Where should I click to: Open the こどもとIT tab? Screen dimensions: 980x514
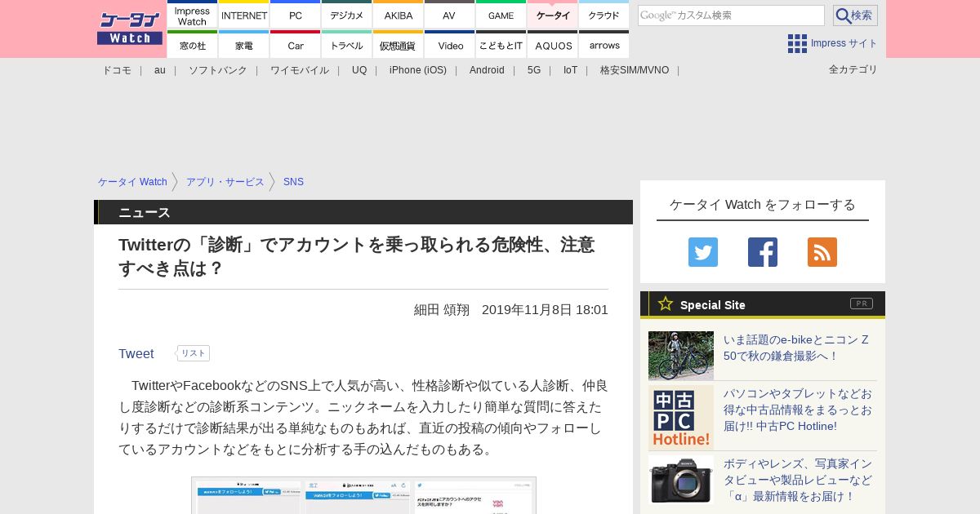coord(501,45)
